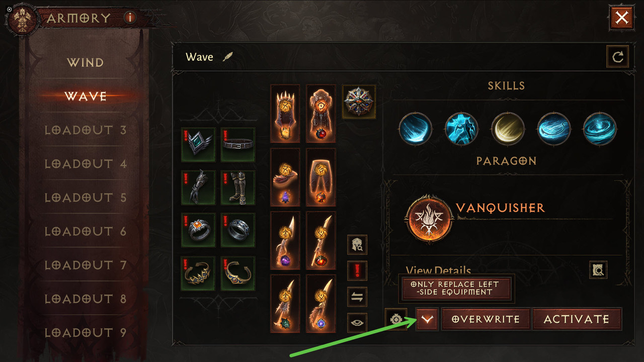The width and height of the screenshot is (644, 362).
Task: Select the legendary gem medallion slot
Action: pos(359,102)
